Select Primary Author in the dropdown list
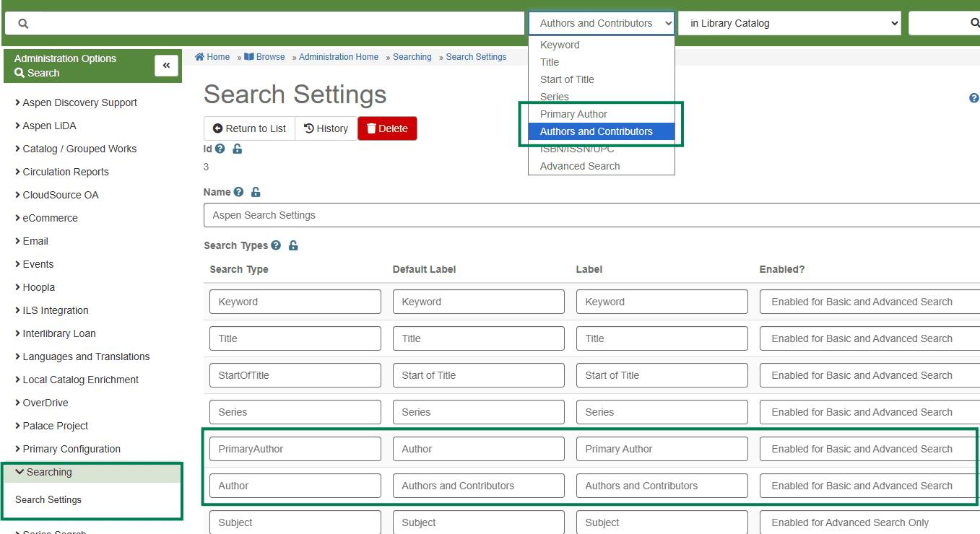980x534 pixels. click(601, 114)
